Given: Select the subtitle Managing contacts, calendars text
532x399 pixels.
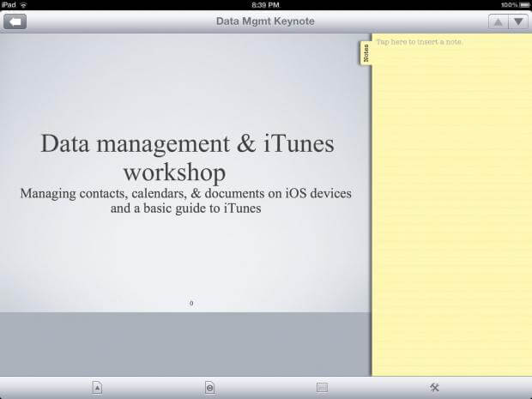Looking at the screenshot, I should (185, 201).
